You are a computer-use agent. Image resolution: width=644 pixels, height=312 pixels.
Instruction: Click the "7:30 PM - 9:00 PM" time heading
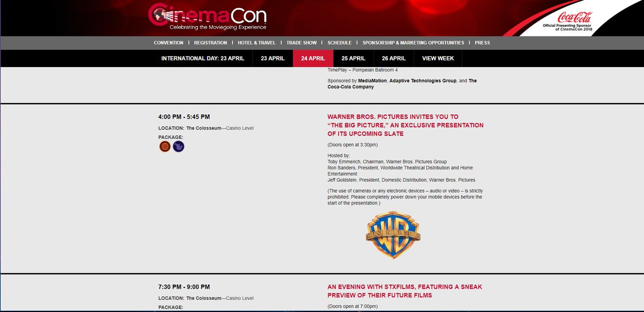184,287
